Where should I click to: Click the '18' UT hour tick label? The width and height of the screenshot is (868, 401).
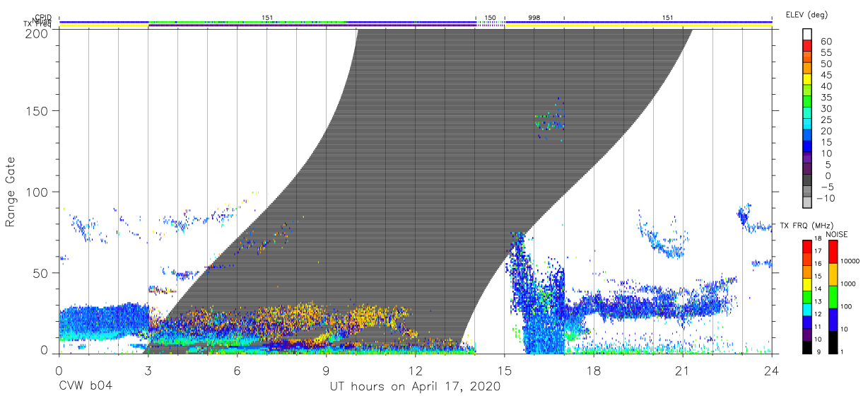tap(594, 370)
